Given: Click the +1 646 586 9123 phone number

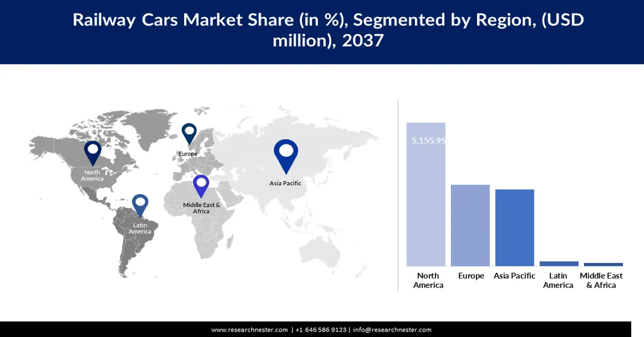Looking at the screenshot, I should [x=320, y=329].
